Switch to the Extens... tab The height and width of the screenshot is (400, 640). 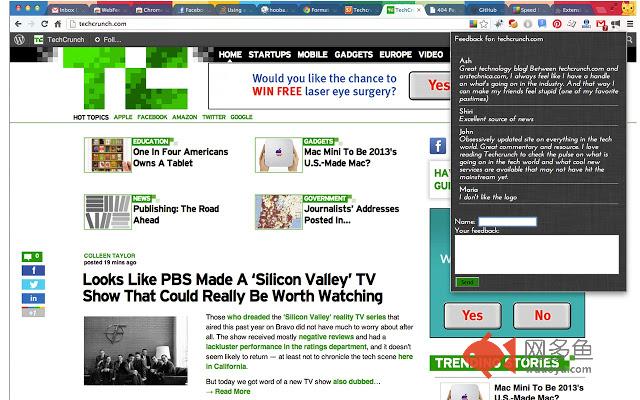pyautogui.click(x=571, y=9)
